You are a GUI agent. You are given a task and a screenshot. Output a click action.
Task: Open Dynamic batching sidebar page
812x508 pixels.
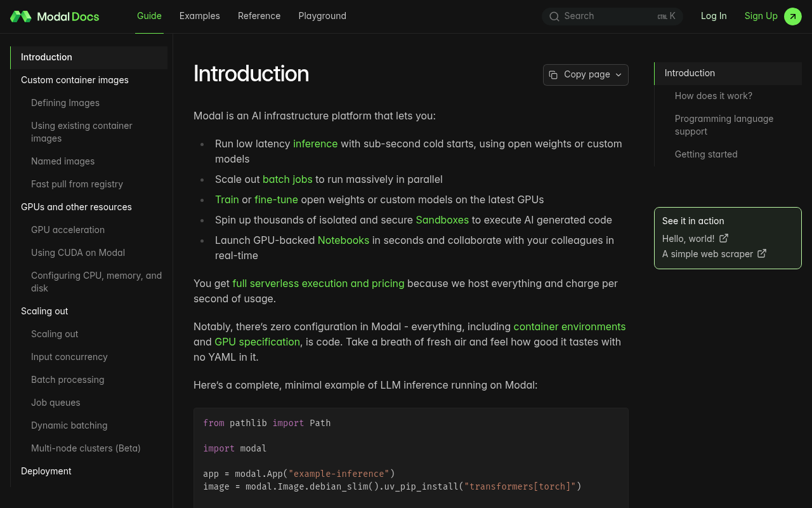[69, 425]
